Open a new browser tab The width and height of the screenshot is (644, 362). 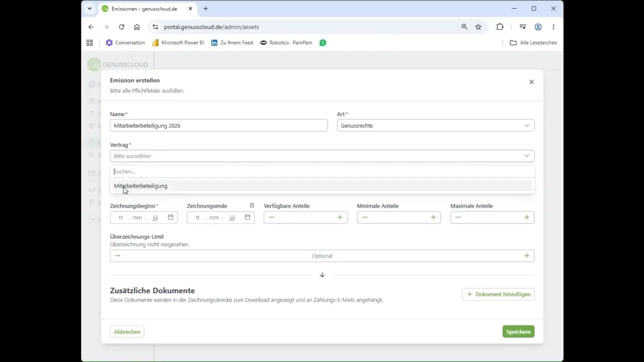point(206,9)
